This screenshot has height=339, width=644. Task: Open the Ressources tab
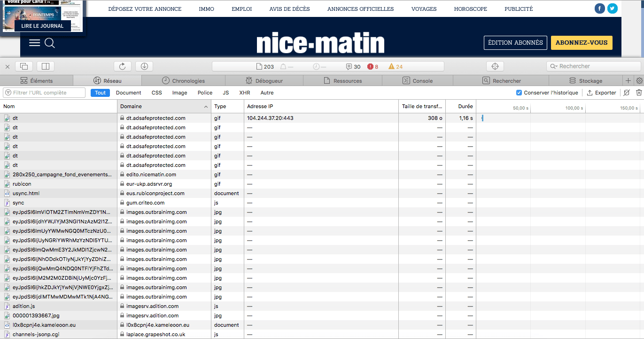click(x=343, y=81)
